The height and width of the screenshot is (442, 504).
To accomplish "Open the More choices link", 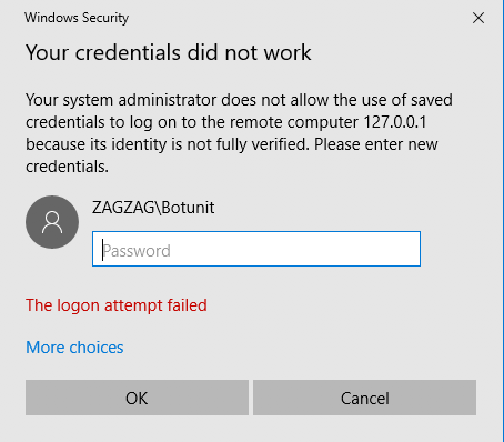I will coord(74,348).
